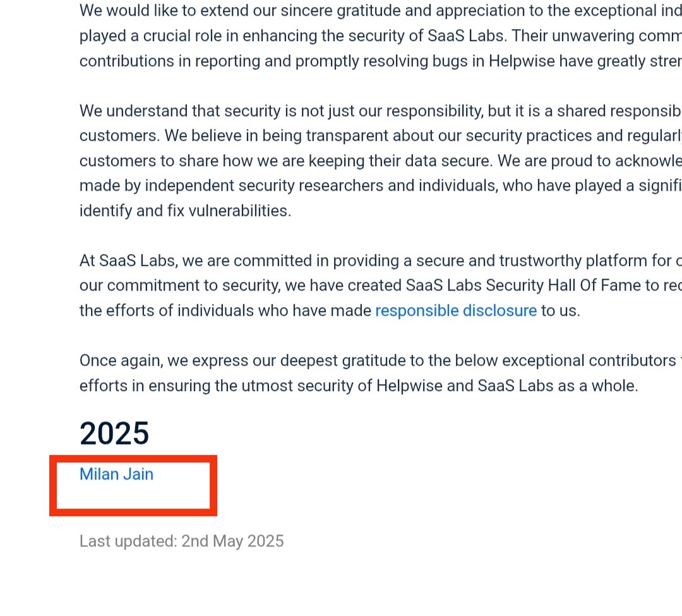
Task: Click the sentence starting "Once again, we express"
Action: (381, 361)
